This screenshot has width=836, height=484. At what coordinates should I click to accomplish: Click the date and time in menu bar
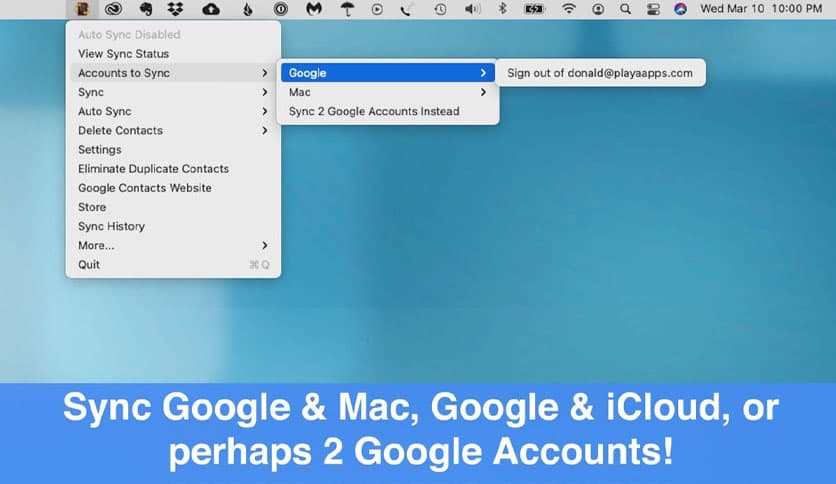click(x=761, y=9)
